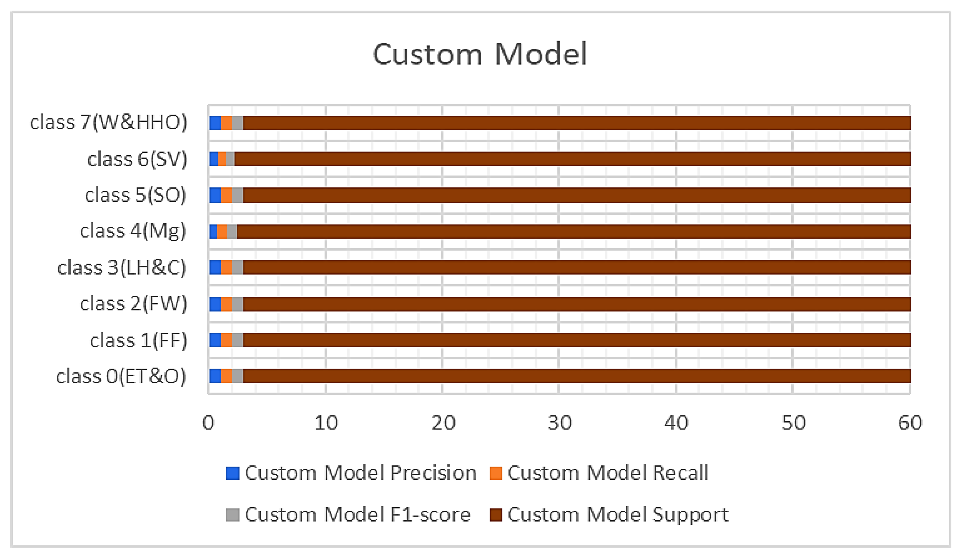Screen dimensions: 962x560
Task: Select the "Custom Model Support" legend label
Action: [x=618, y=515]
